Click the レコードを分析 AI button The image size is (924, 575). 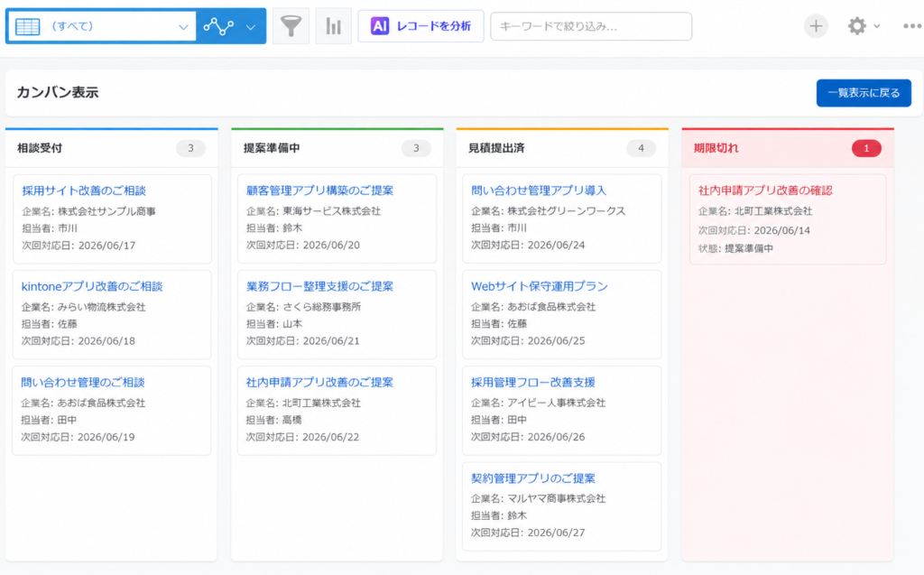(x=420, y=26)
